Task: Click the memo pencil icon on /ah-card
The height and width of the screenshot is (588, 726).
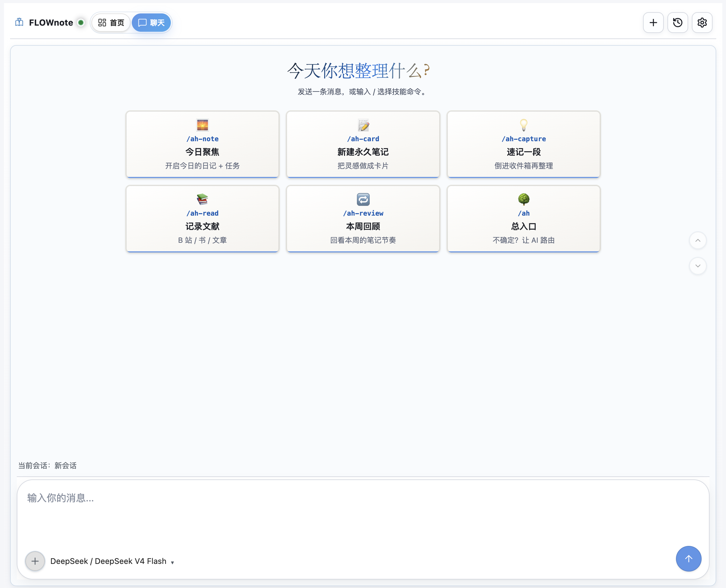Action: tap(363, 125)
